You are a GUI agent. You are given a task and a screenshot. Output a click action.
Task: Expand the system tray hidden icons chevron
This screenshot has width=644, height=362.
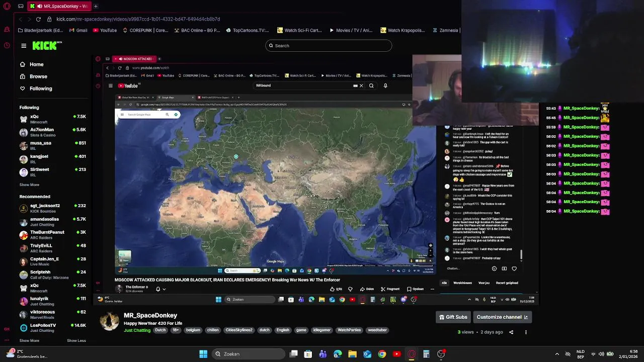[x=557, y=354]
